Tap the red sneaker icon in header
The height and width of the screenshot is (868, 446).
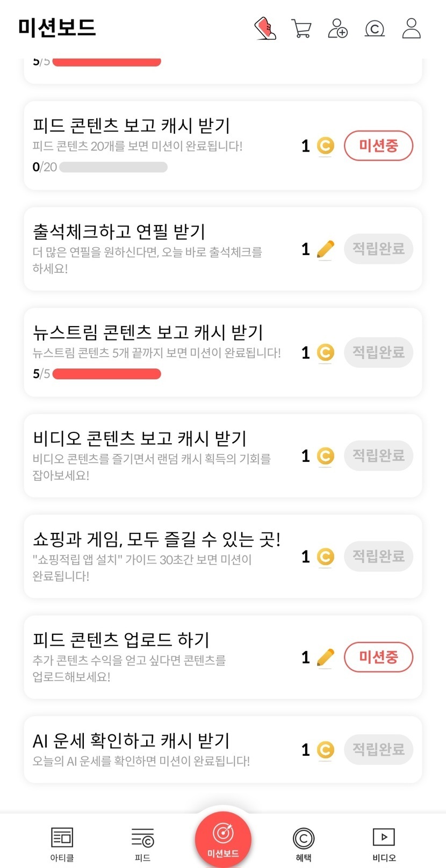265,28
